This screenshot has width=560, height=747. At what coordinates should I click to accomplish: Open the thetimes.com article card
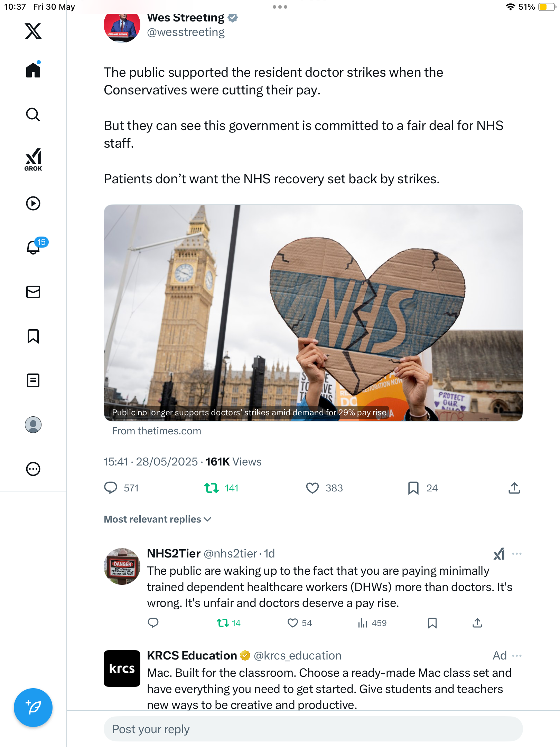(x=313, y=313)
